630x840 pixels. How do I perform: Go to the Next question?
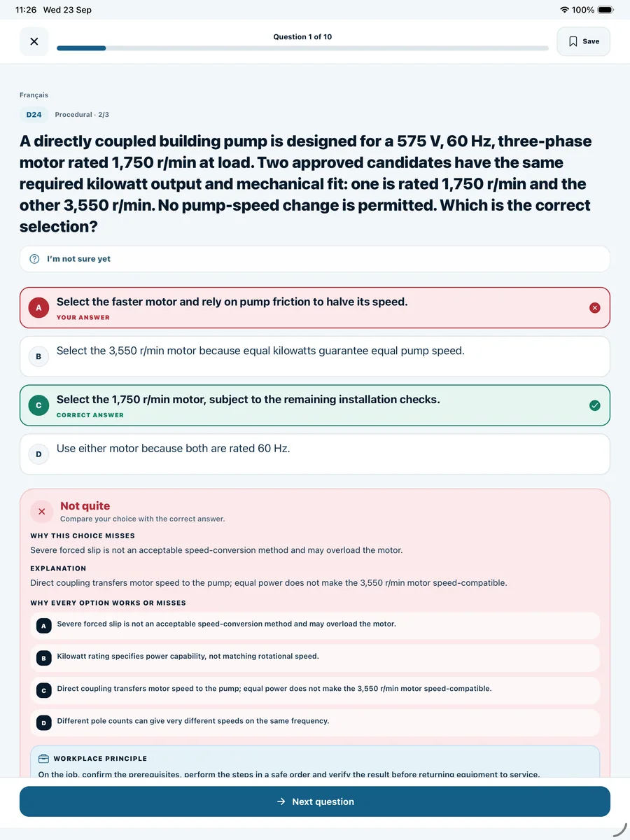point(315,801)
